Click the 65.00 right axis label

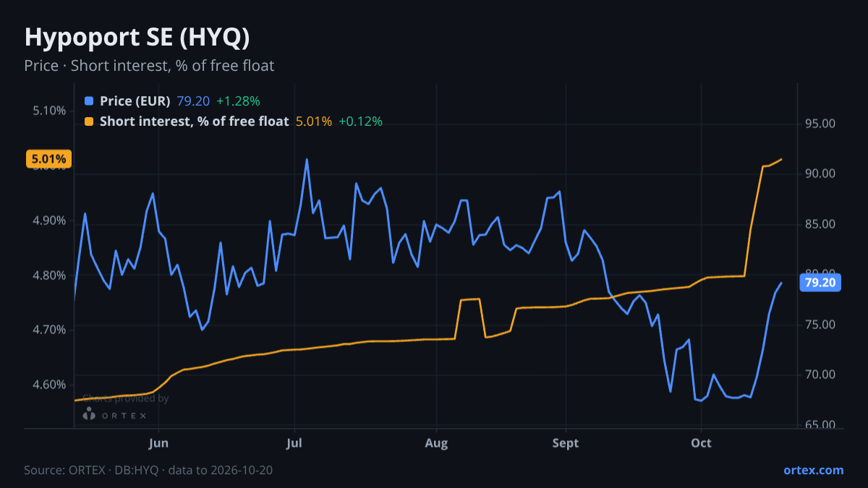[820, 425]
